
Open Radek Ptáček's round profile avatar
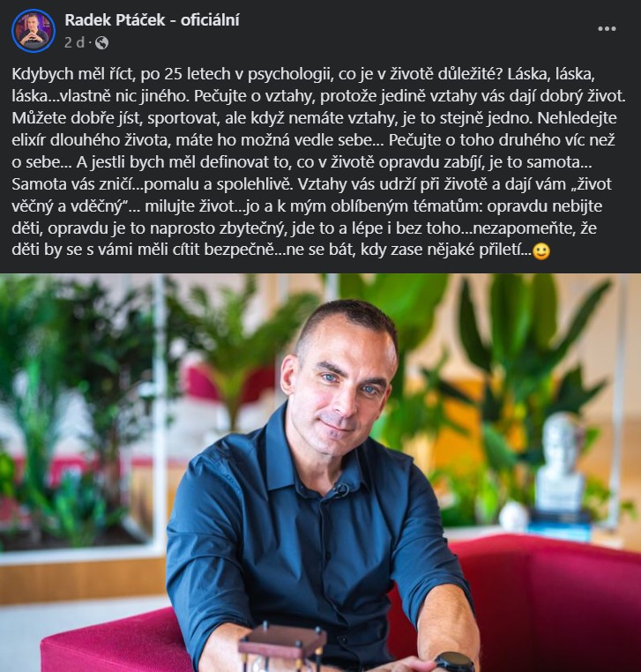pos(34,31)
